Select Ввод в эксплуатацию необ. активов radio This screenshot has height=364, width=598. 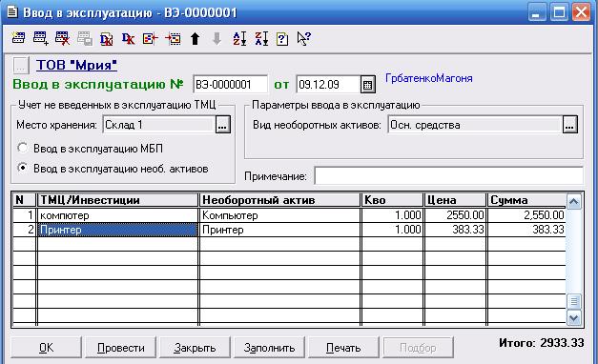click(x=23, y=168)
